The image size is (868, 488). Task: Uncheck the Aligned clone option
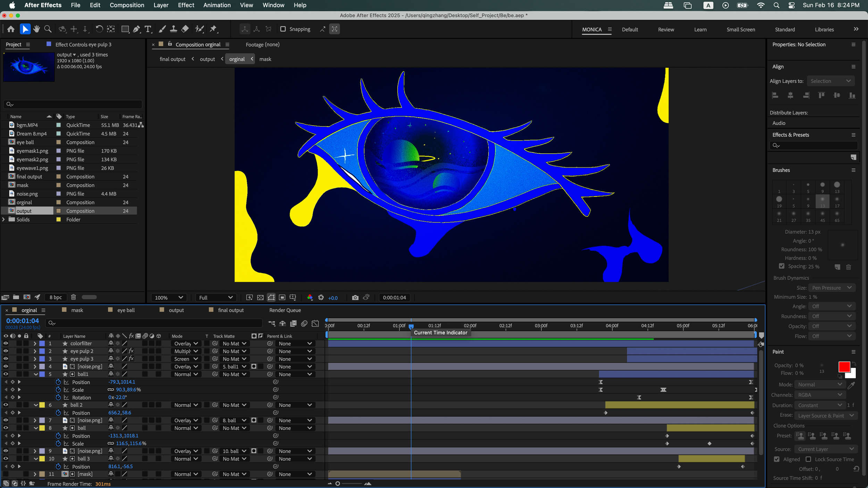777,459
